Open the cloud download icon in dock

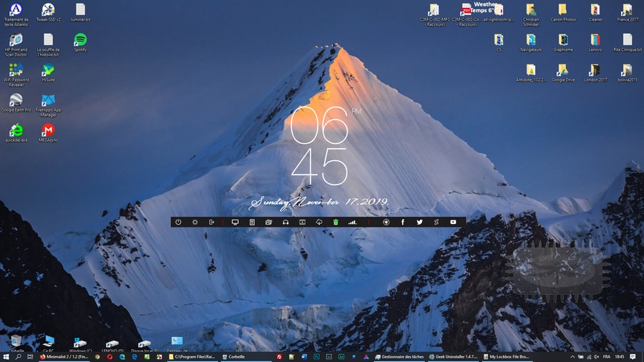tap(319, 222)
